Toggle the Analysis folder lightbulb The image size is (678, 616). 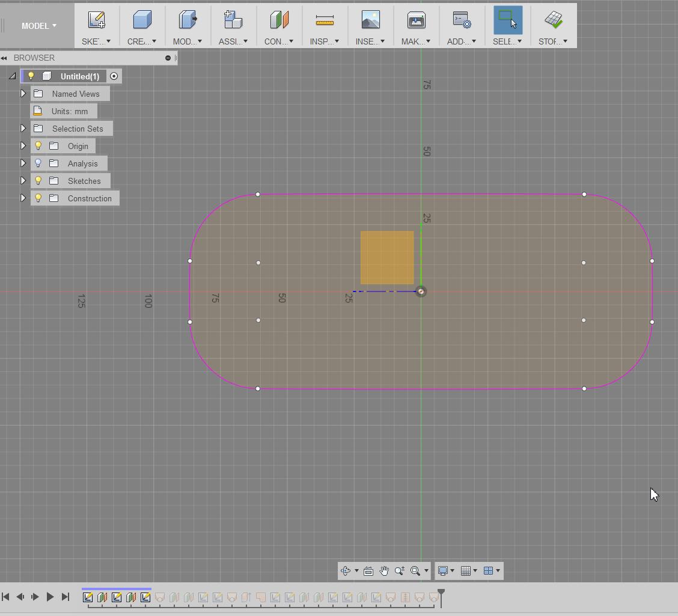(x=38, y=163)
